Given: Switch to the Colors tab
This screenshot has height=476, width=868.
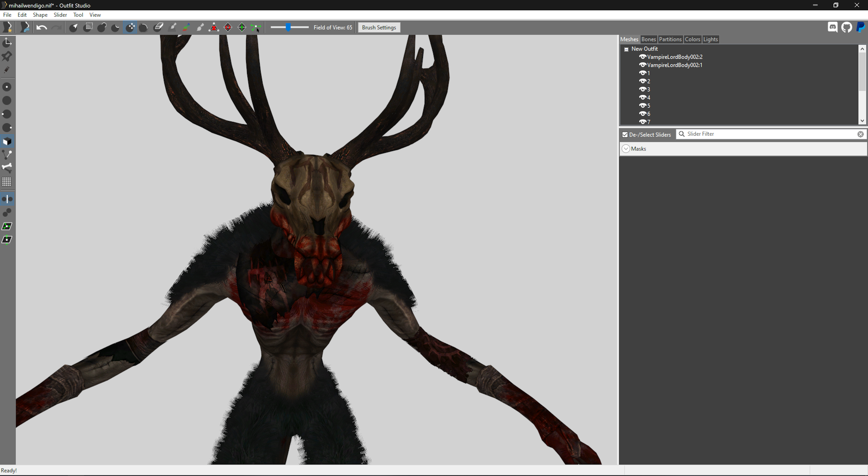Looking at the screenshot, I should (692, 39).
